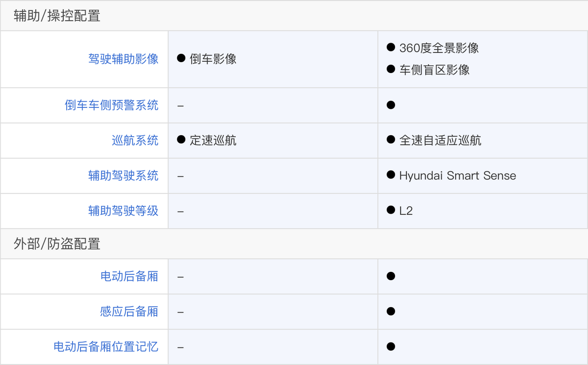Open the 电动后备厢 link
588x365 pixels.
[x=129, y=276]
